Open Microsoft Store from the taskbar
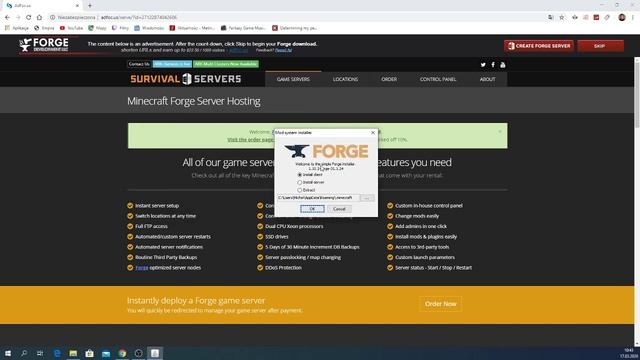640x360 pixels. [89, 353]
